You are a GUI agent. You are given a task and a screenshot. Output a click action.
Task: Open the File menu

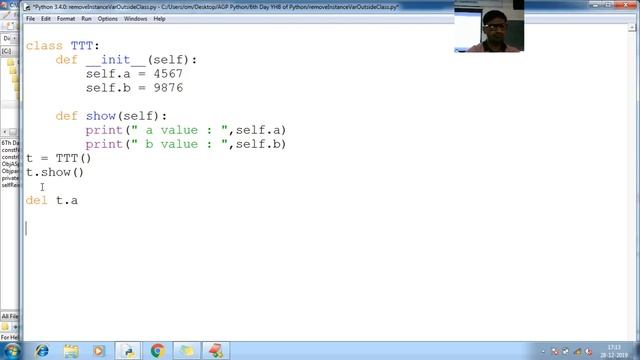tap(30, 19)
